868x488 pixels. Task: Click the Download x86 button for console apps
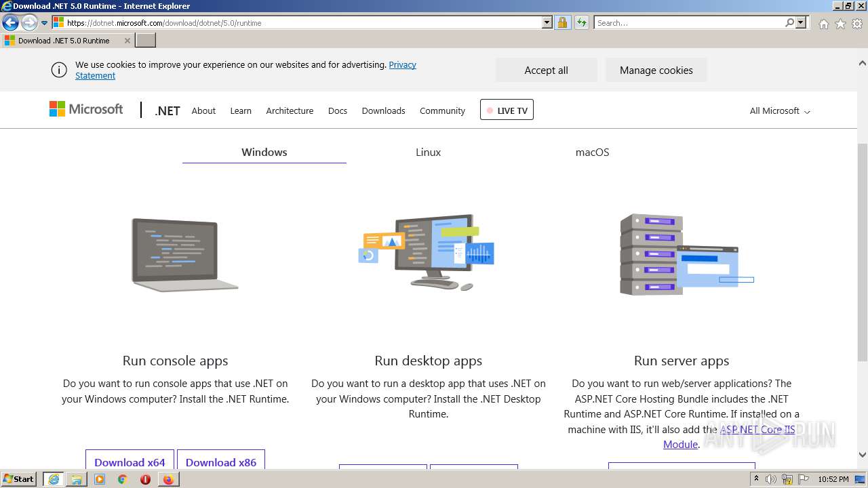click(x=221, y=460)
